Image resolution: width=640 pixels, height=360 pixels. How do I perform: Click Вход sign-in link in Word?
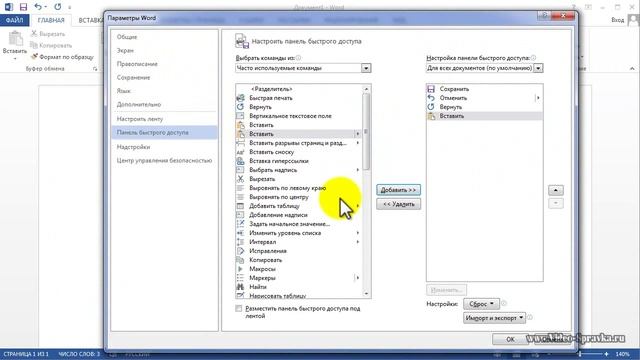[618, 20]
